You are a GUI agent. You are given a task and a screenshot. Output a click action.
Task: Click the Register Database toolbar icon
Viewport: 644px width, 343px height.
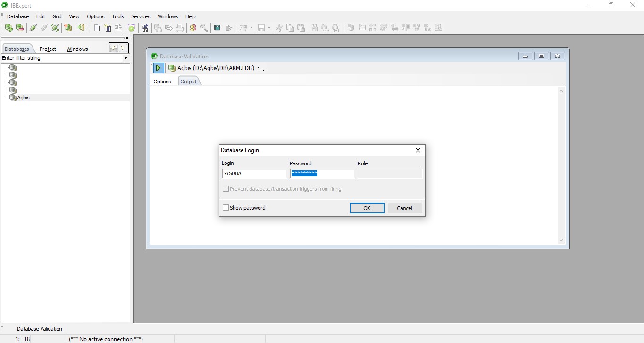pyautogui.click(x=9, y=28)
